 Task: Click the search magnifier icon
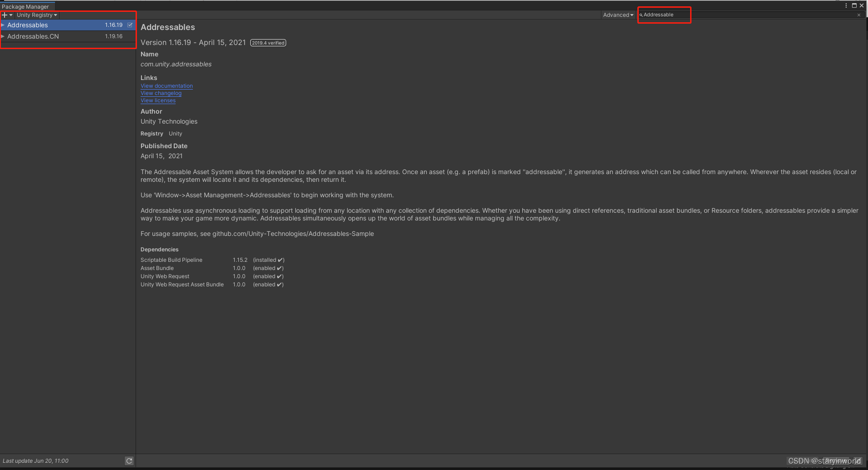point(641,15)
